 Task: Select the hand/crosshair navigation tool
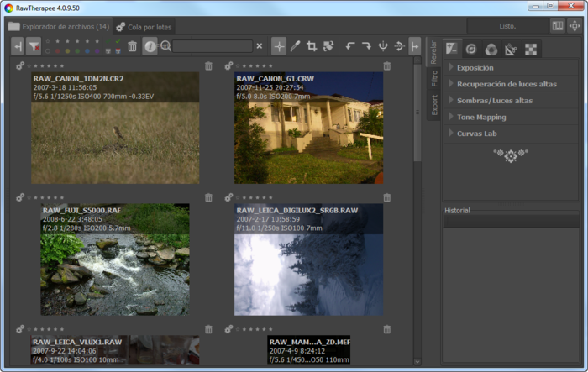pyautogui.click(x=279, y=46)
